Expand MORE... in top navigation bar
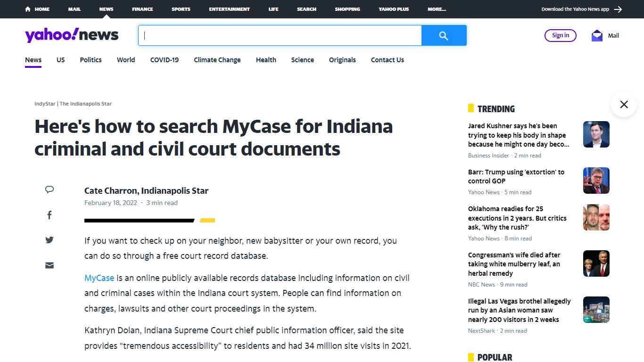Viewport: 644px width, 362px height. (437, 9)
